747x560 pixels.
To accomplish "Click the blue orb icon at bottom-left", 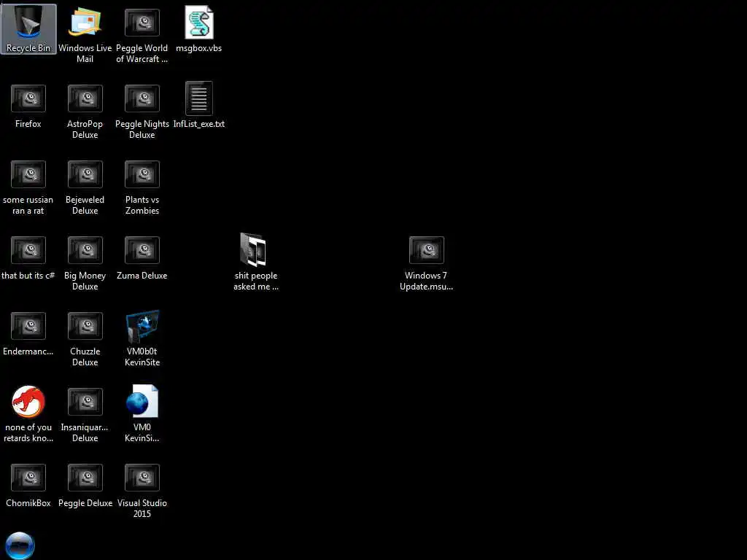I will click(20, 545).
